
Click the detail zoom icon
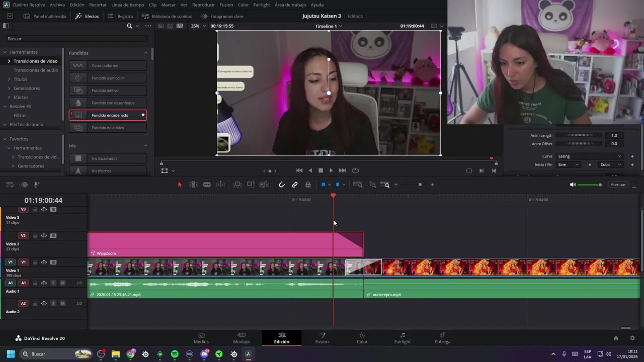372,185
